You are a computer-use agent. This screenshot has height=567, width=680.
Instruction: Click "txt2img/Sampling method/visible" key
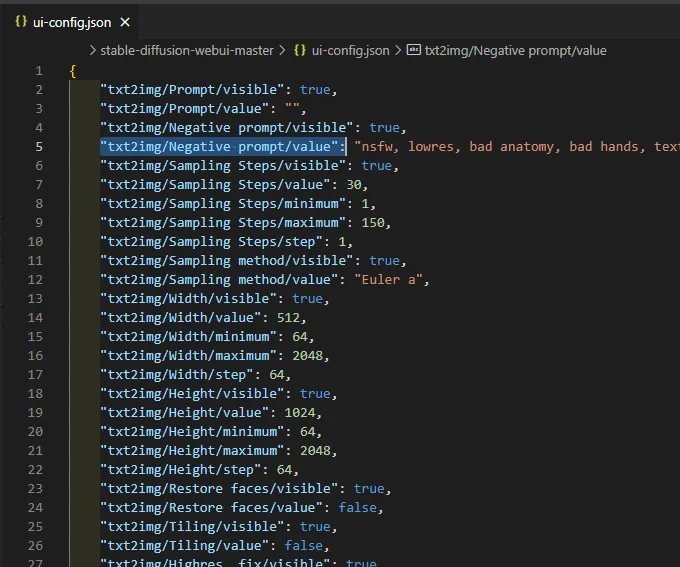(x=226, y=261)
